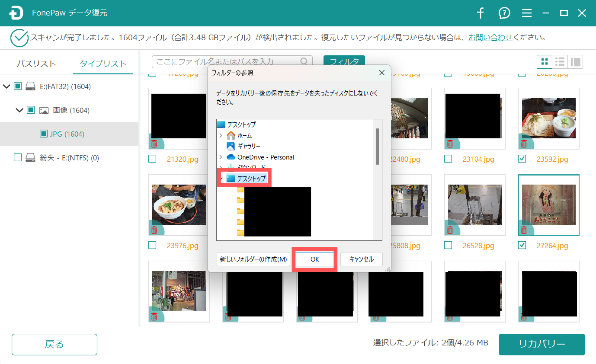Collapse the E:(FAT32) drive tree
Screen dimensions: 596x364
(x=6, y=87)
